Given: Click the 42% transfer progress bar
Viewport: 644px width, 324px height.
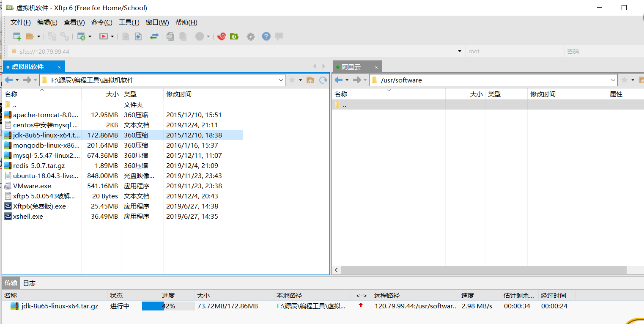Looking at the screenshot, I should 168,306.
